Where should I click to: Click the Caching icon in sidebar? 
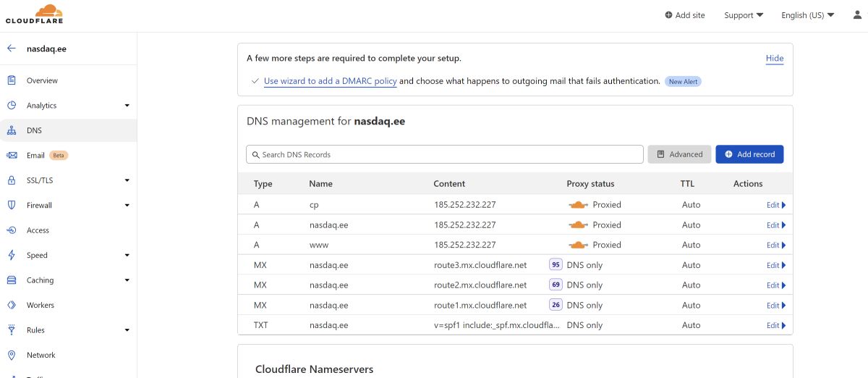[x=12, y=280]
